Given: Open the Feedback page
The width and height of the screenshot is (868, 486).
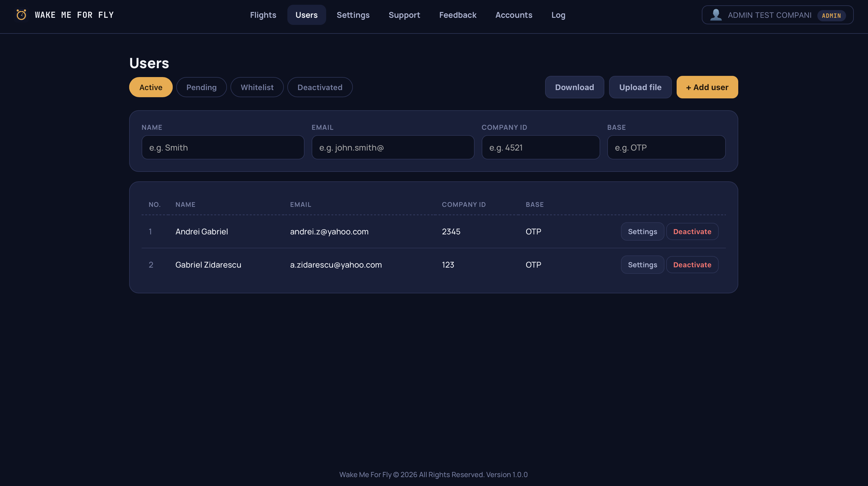Looking at the screenshot, I should click(458, 15).
